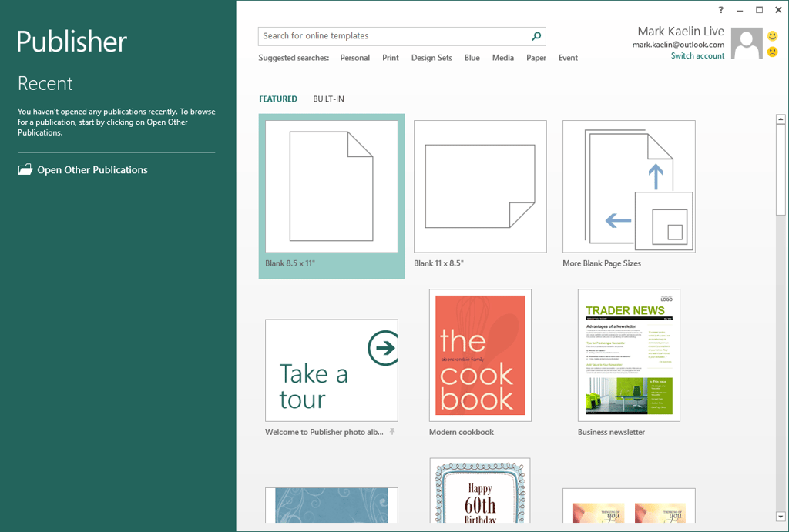The height and width of the screenshot is (532, 789).
Task: Maximize the Publisher window
Action: pos(759,9)
